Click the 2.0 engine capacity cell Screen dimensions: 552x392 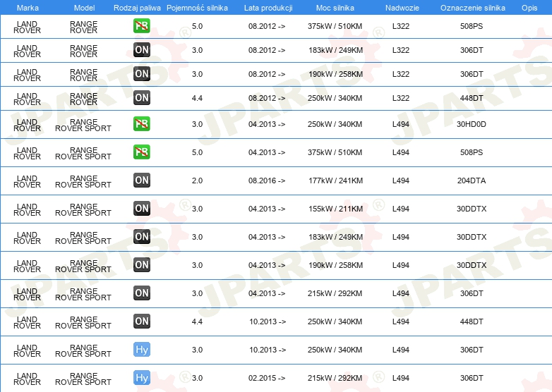coord(197,180)
